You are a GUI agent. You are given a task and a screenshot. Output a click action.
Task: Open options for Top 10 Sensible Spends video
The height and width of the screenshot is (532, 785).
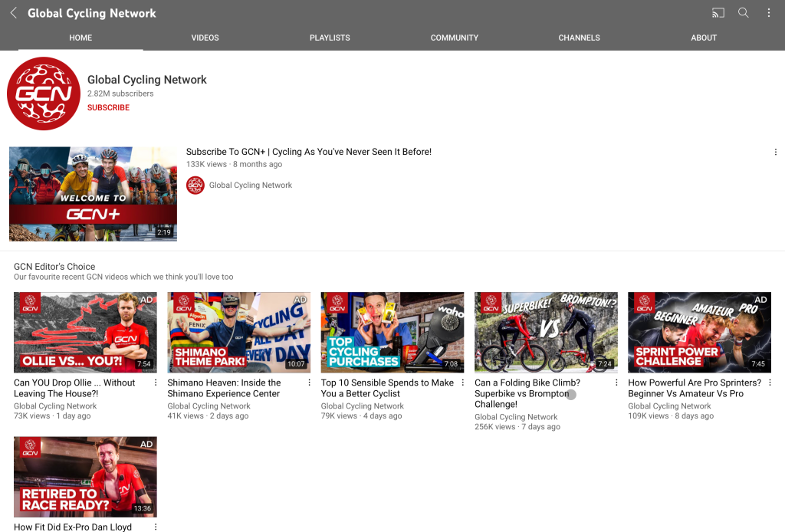463,383
